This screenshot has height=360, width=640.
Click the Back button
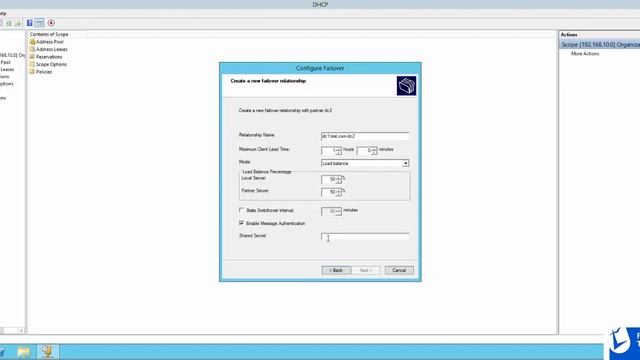pos(336,270)
